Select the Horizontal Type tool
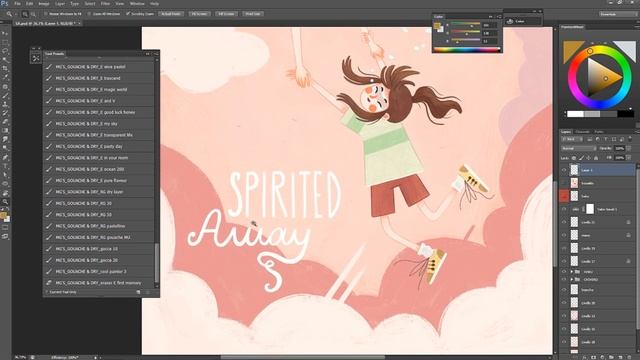 click(5, 166)
